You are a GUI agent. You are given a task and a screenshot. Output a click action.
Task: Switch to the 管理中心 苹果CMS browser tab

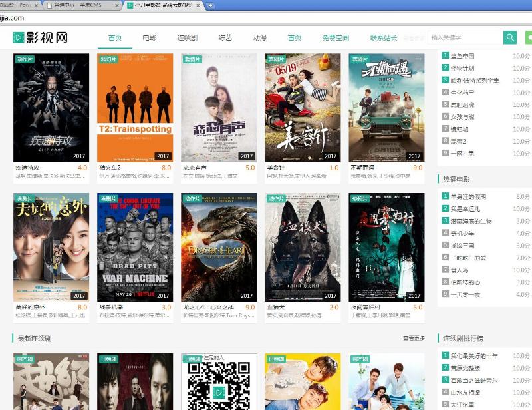[85, 5]
